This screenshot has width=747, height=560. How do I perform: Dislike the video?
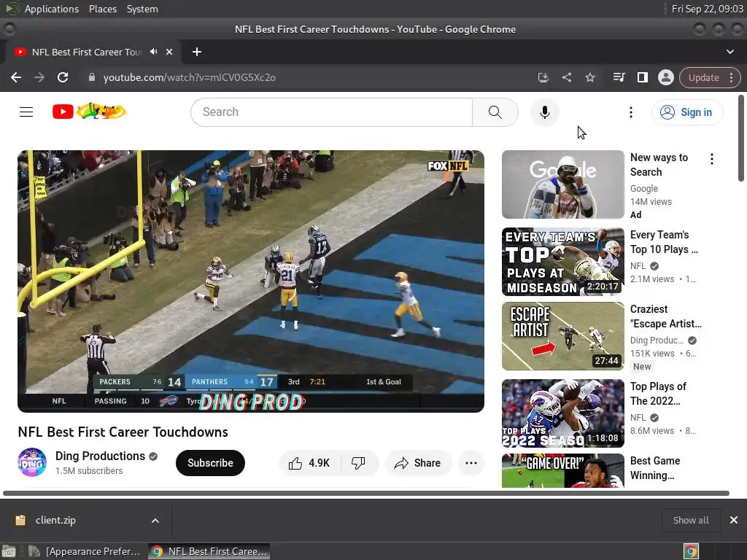pyautogui.click(x=358, y=463)
